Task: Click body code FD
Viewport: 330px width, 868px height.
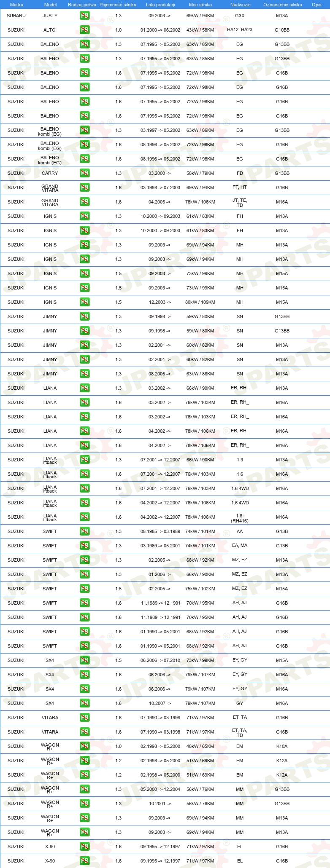Action: pos(240,173)
